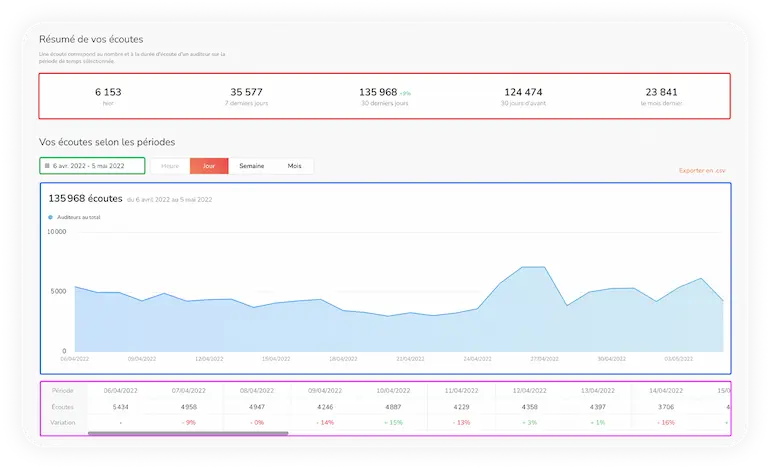Click the -9% variation cell

[x=189, y=423]
